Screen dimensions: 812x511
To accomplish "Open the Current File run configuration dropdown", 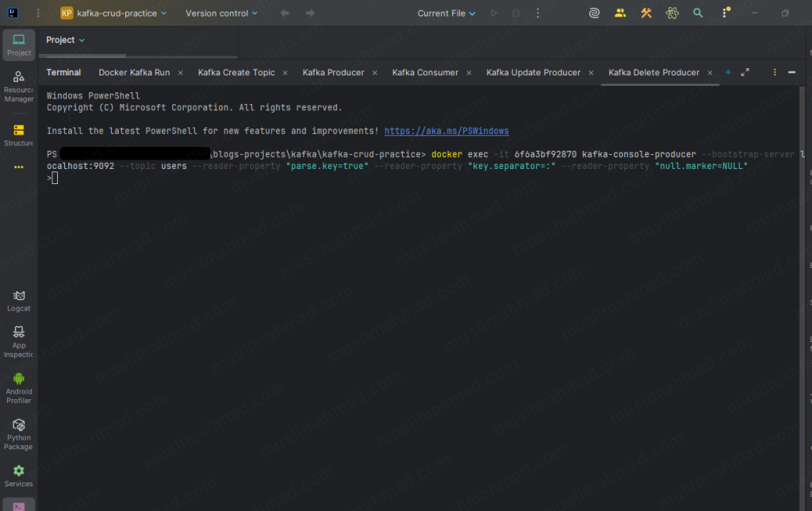I will click(x=446, y=13).
